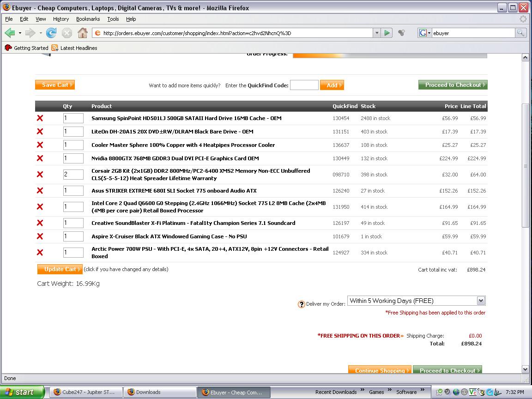The width and height of the screenshot is (532, 399).
Task: Click top Proceed to Checkout button
Action: 453,85
